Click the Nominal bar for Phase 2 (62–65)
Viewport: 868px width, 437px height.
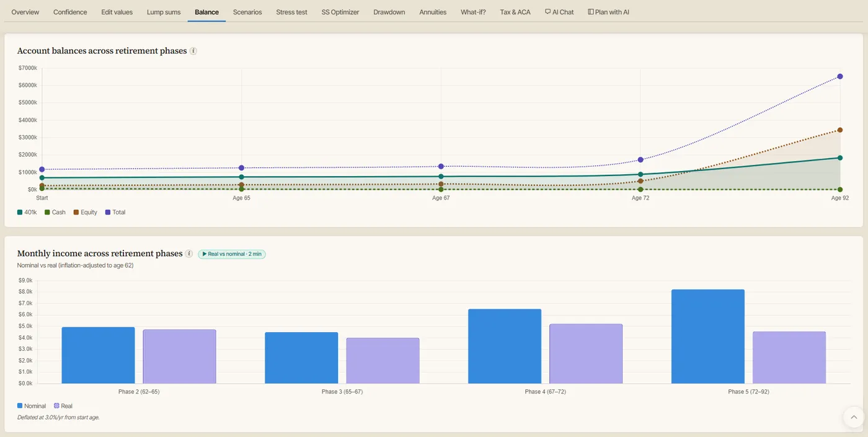(x=98, y=355)
